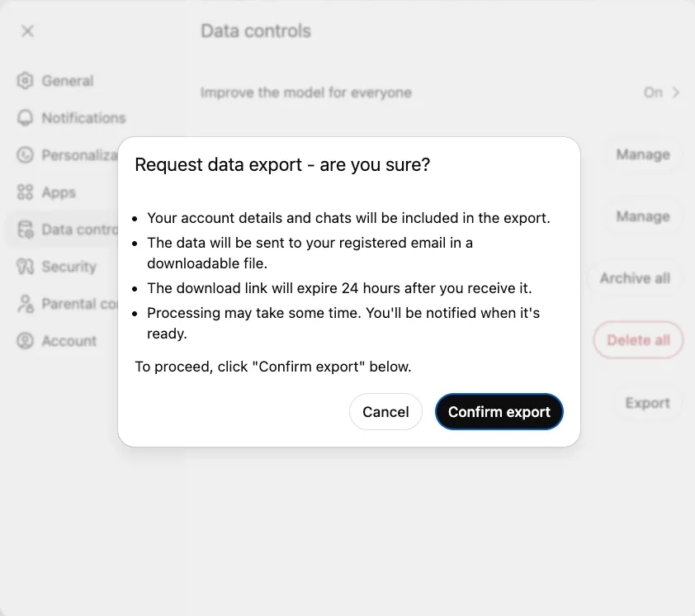Screen dimensions: 695x616
Task: Cancel the data export request
Action: 385,411
